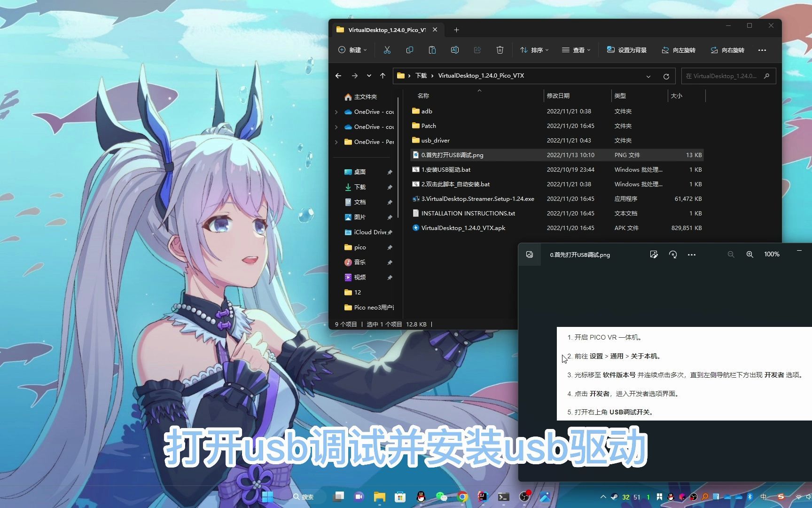812x508 pixels.
Task: Click the Share icon in Explorer toolbar
Action: point(477,50)
